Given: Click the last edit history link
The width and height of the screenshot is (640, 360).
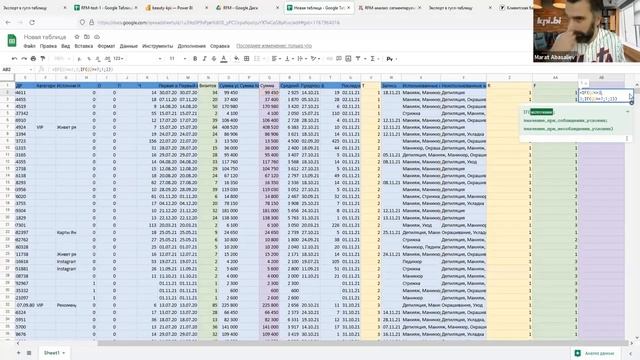Looking at the screenshot, I should [x=274, y=46].
